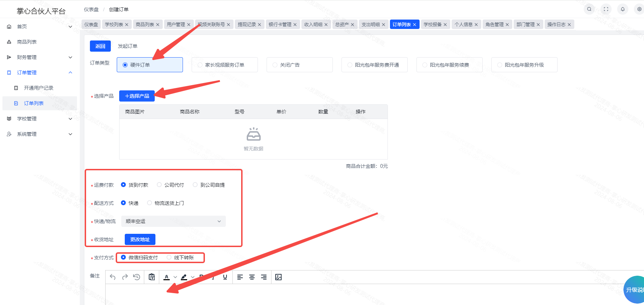644x305 pixels.
Task: Center-align text in the remark editor
Action: pos(252,277)
